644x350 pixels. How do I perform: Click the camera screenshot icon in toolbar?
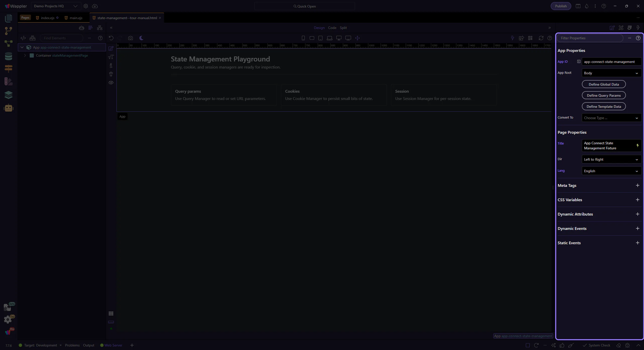130,38
